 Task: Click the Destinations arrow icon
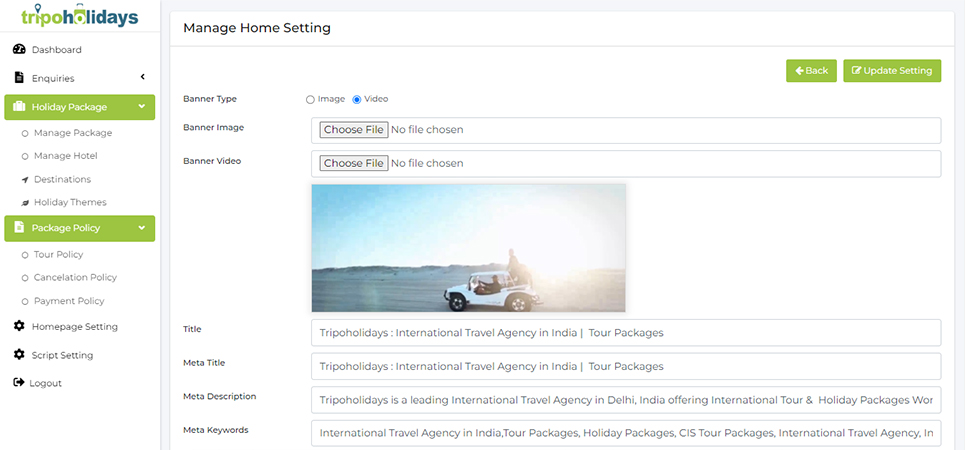pos(25,180)
